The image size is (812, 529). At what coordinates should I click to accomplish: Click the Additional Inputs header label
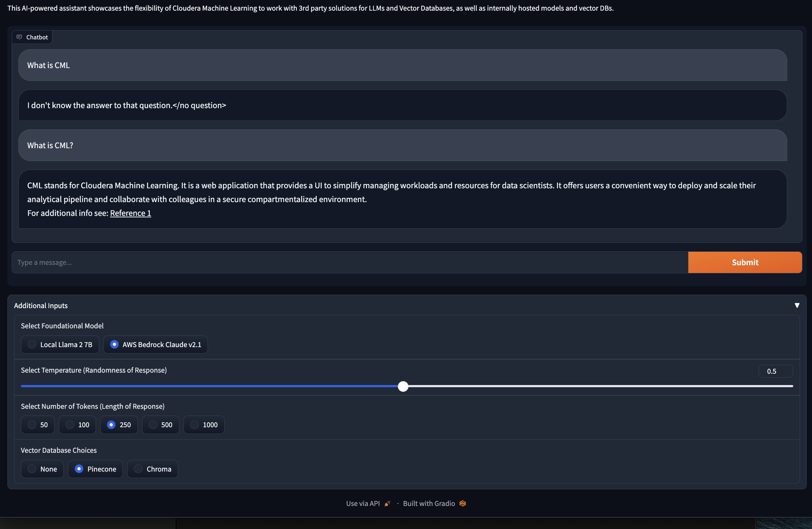pyautogui.click(x=41, y=306)
